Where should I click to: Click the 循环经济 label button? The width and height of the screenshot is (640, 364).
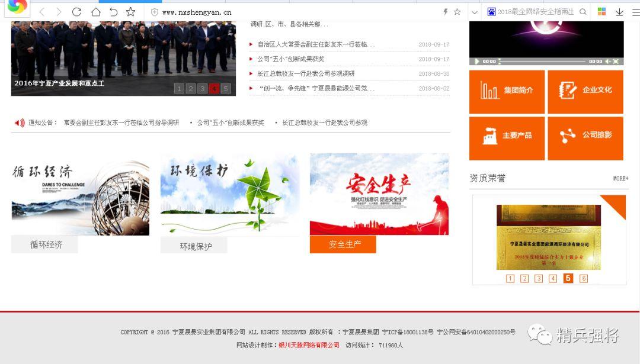(44, 244)
